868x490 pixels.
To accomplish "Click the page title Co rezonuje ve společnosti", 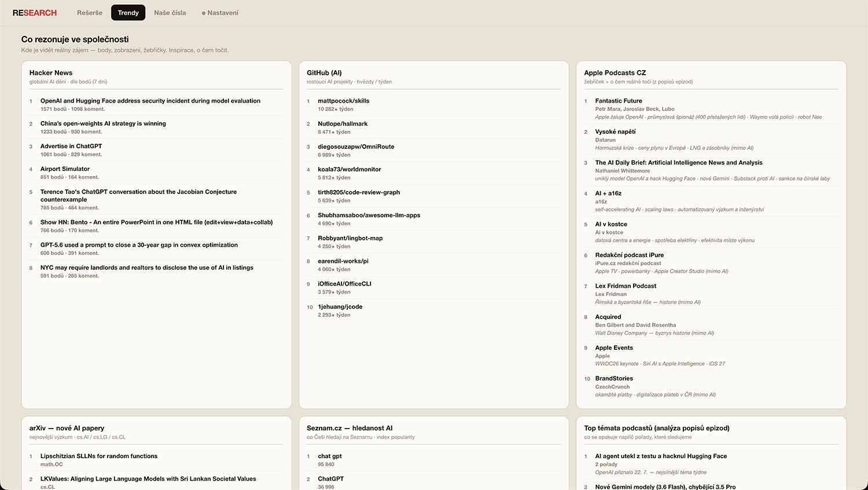I will click(75, 39).
